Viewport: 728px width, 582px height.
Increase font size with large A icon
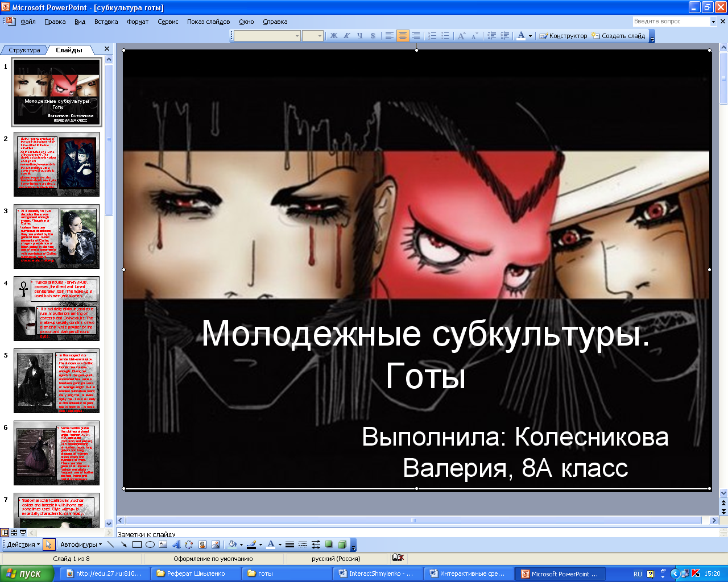coord(462,36)
